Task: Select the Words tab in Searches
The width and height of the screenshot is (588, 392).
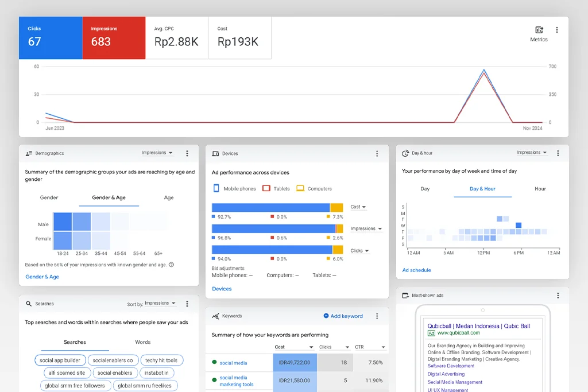Action: (x=142, y=342)
